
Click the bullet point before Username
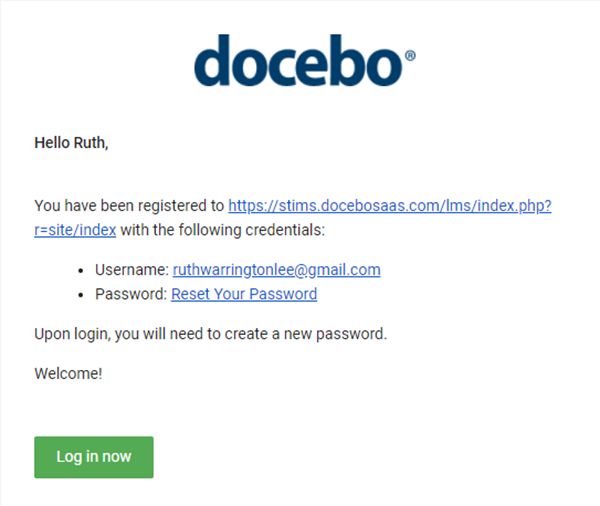pos(80,271)
